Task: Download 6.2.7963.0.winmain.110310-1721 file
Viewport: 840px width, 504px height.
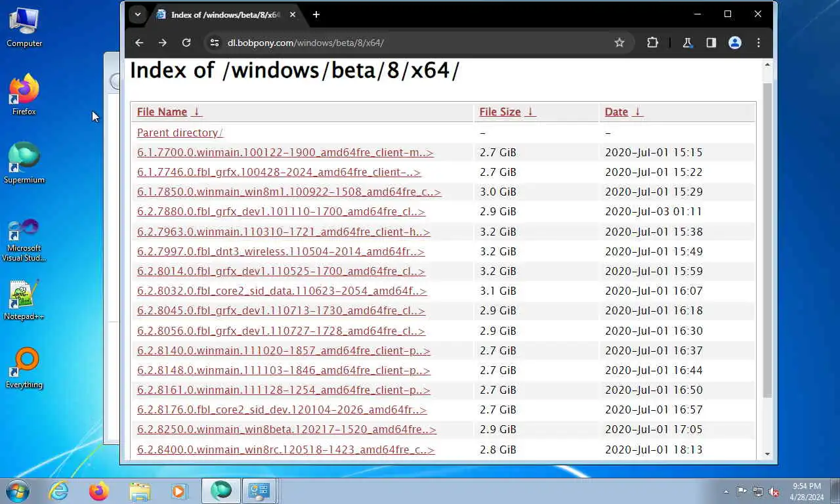Action: coord(283,232)
